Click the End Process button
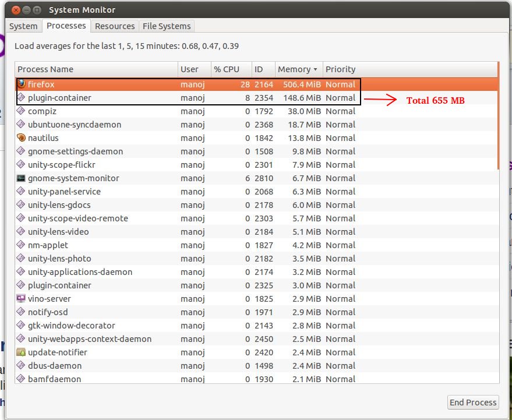 click(473, 402)
